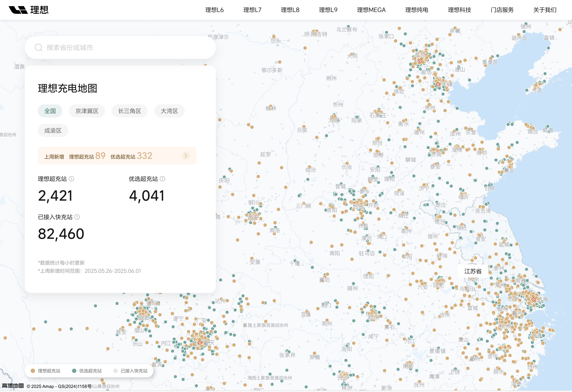This screenshot has height=392, width=572.
Task: Click new 优选超充站 number 332
Action: click(x=145, y=156)
